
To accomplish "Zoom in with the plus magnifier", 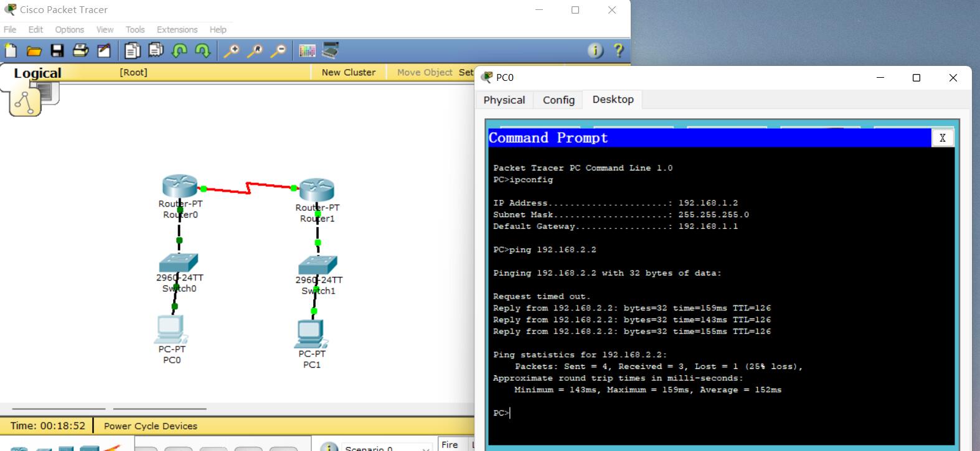I will pos(232,51).
